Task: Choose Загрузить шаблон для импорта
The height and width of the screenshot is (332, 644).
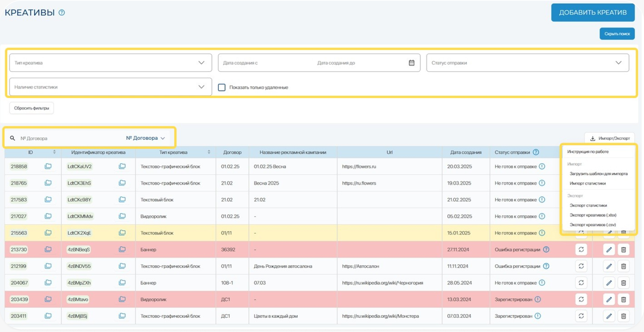Action: point(598,174)
